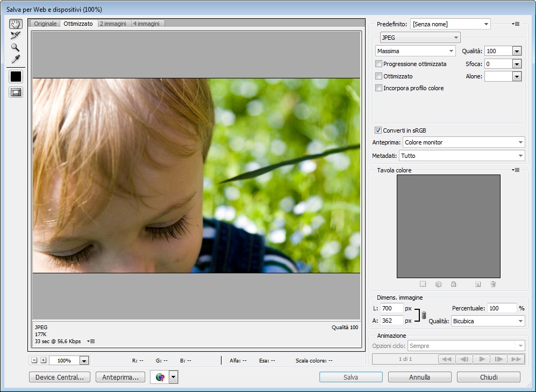Click the delete color trash icon

pos(493,284)
